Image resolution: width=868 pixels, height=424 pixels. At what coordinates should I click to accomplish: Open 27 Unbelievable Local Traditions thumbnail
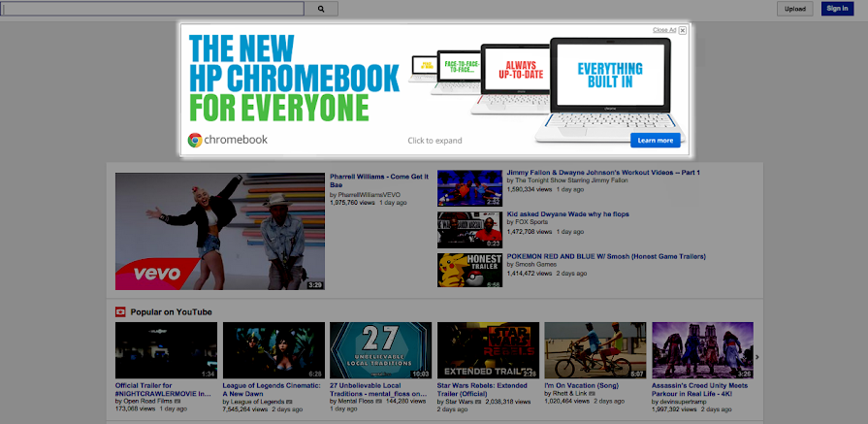click(x=381, y=350)
